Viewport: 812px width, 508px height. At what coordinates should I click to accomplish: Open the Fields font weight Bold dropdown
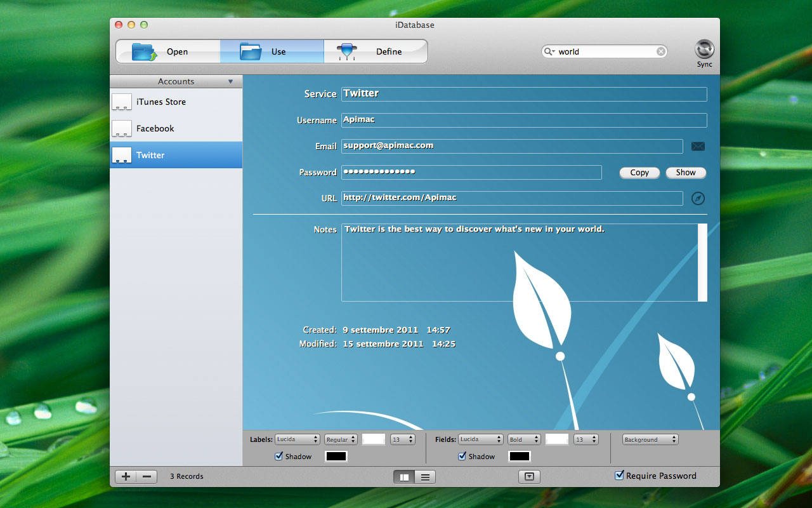pyautogui.click(x=523, y=439)
